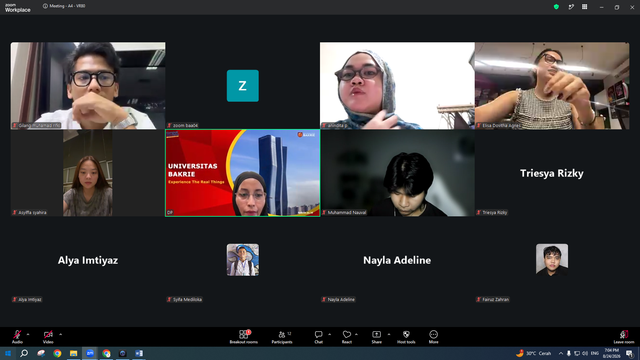Open Breakout rooms panel
This screenshot has width=640, height=360.
pyautogui.click(x=243, y=337)
